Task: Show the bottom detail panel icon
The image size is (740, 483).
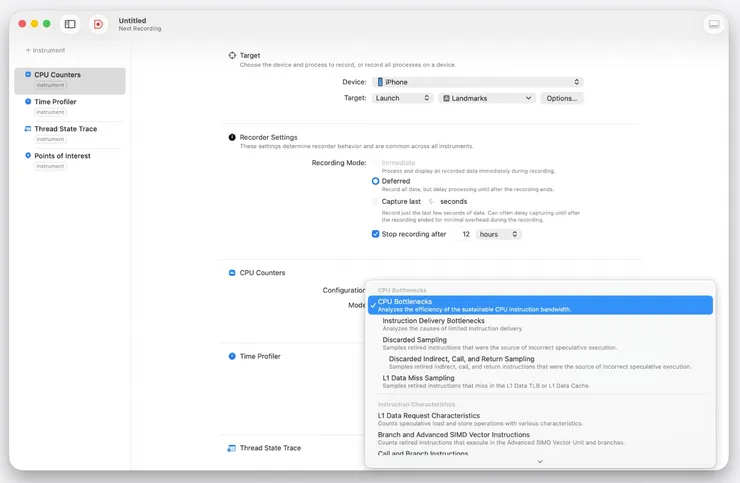Action: pos(714,24)
